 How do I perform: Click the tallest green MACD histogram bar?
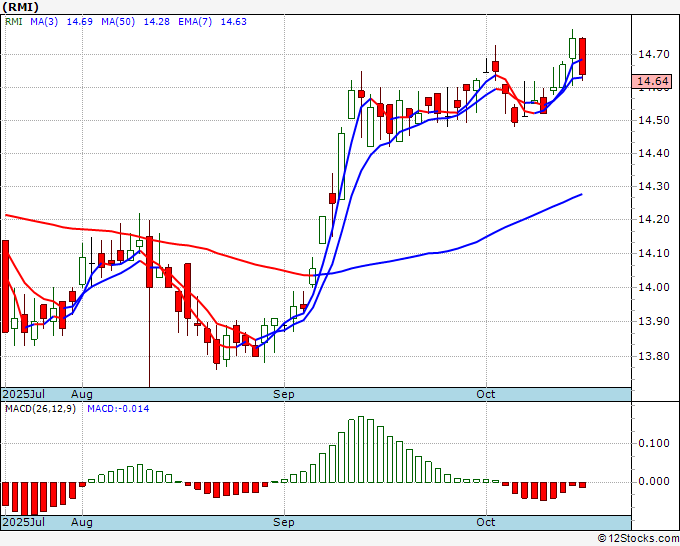[361, 449]
